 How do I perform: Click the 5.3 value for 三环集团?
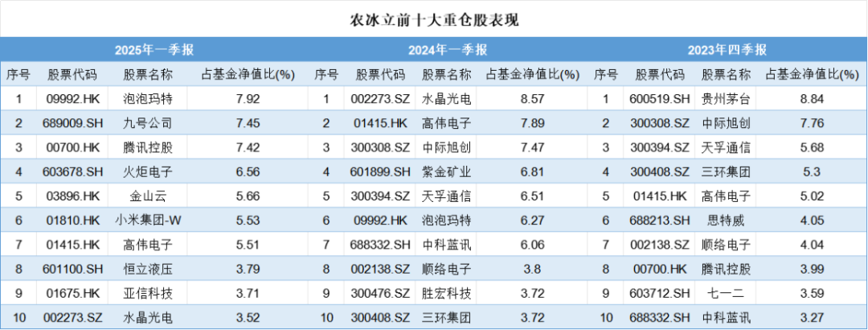coord(812,172)
